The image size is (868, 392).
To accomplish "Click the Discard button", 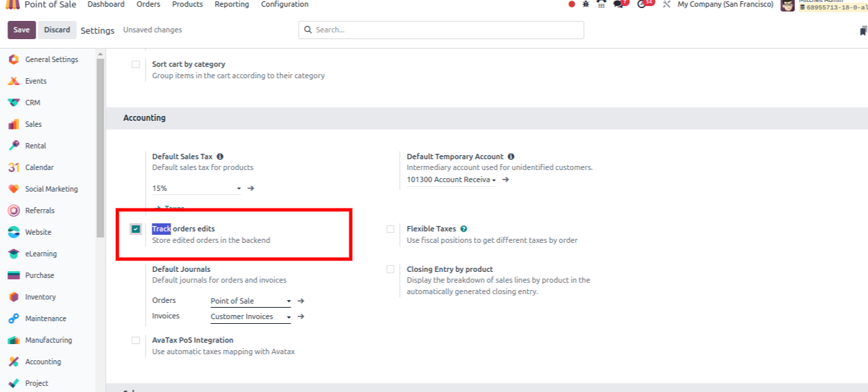I will (57, 30).
